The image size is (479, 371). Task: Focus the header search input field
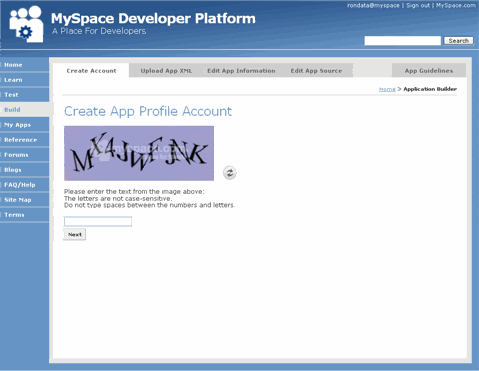(x=403, y=41)
